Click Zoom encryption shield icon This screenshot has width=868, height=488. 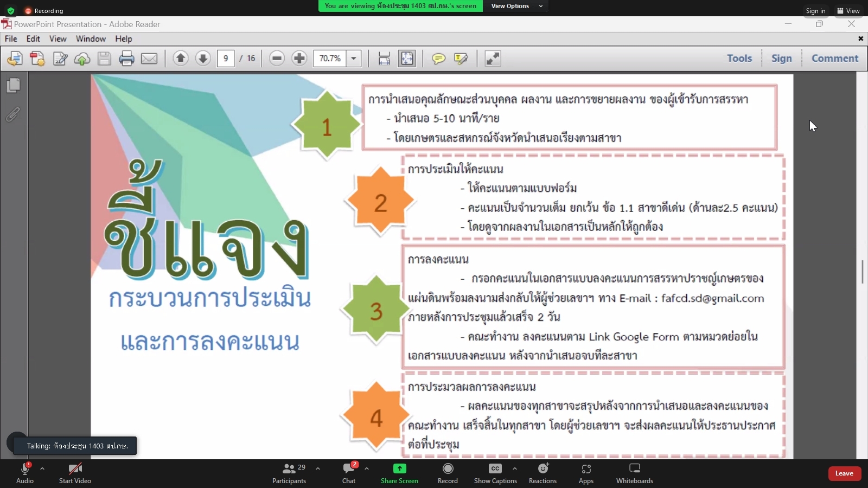coord(10,10)
